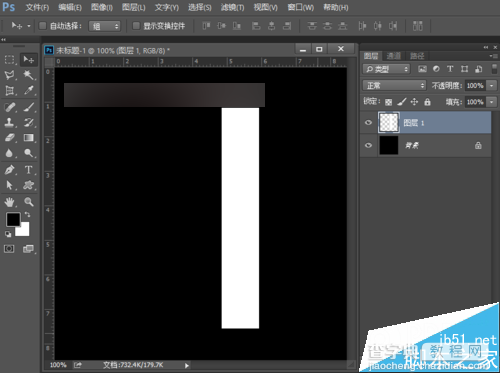
Task: Click the 图层 1 layer thumbnail
Action: tap(389, 123)
